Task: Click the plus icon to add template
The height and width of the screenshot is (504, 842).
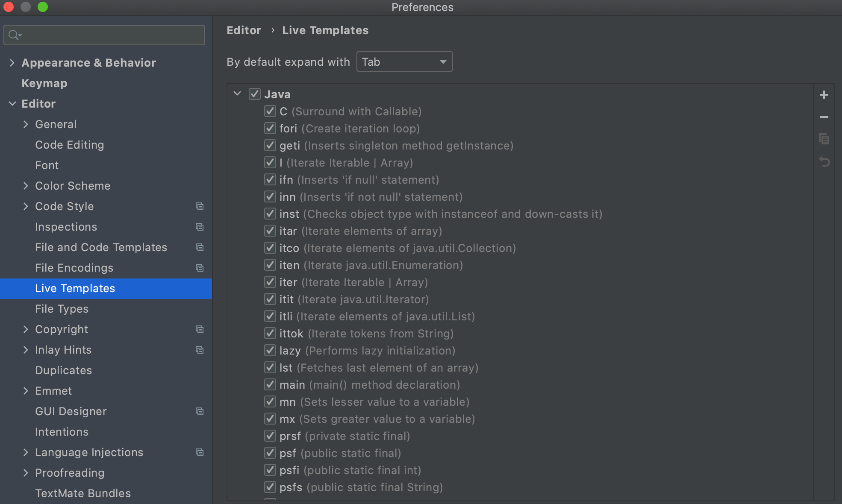Action: click(x=824, y=95)
